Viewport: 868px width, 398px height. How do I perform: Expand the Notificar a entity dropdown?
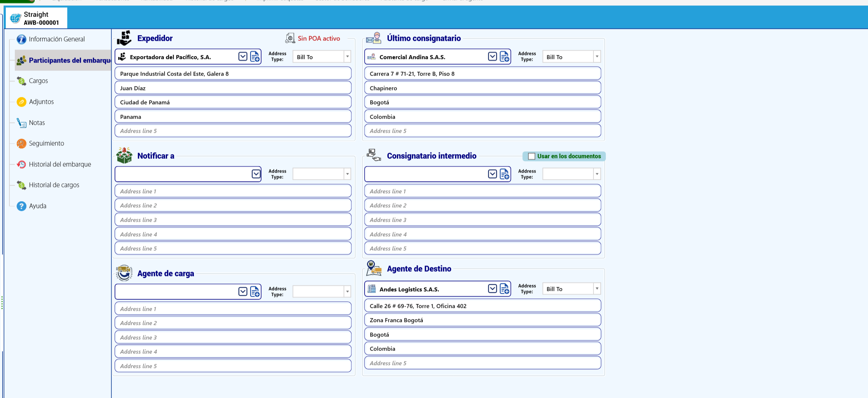click(x=256, y=174)
